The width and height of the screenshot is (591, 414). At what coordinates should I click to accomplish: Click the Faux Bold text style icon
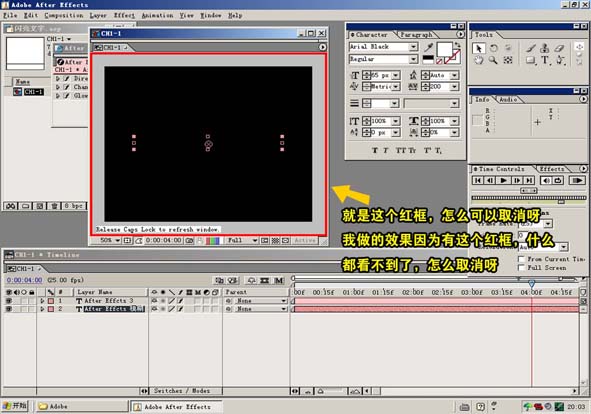[x=375, y=150]
